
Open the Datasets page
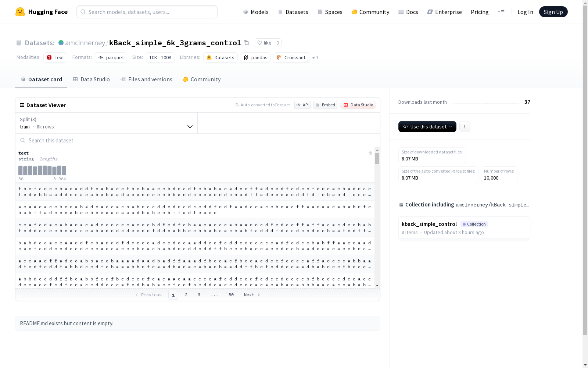point(293,12)
